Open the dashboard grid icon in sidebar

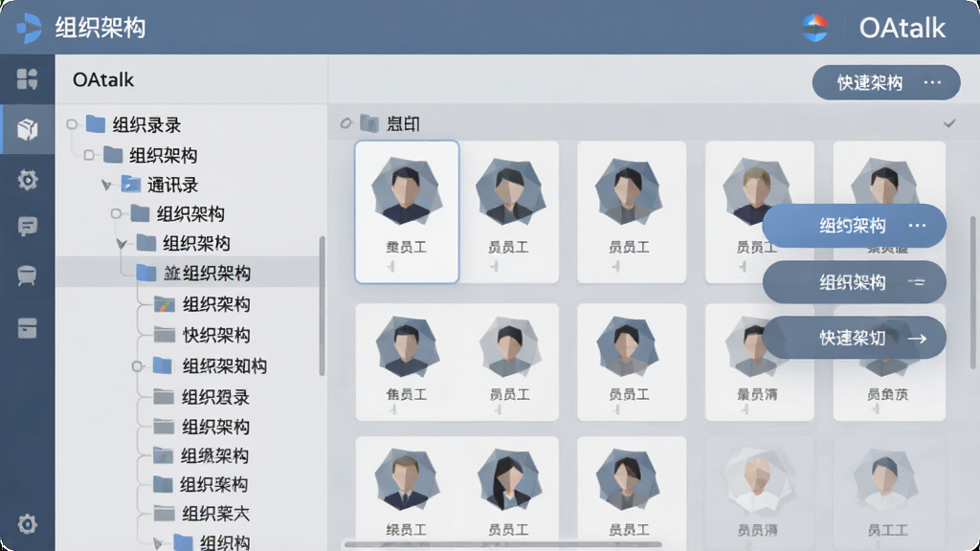tap(27, 79)
